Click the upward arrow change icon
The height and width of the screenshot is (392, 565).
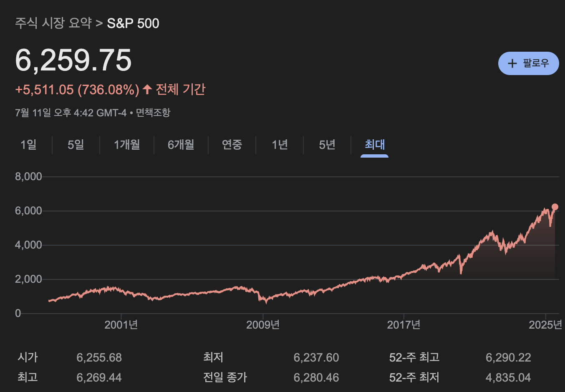click(147, 89)
